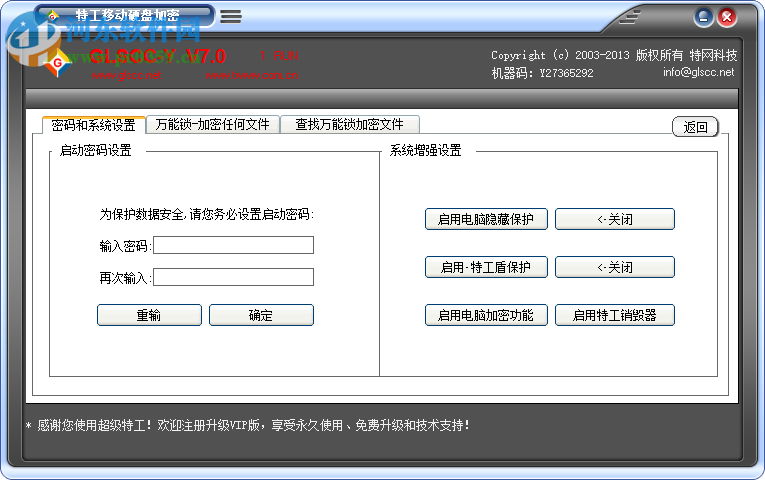Viewport: 765px width, 480px height.
Task: Open the hamburger menu in title bar
Action: tap(231, 16)
